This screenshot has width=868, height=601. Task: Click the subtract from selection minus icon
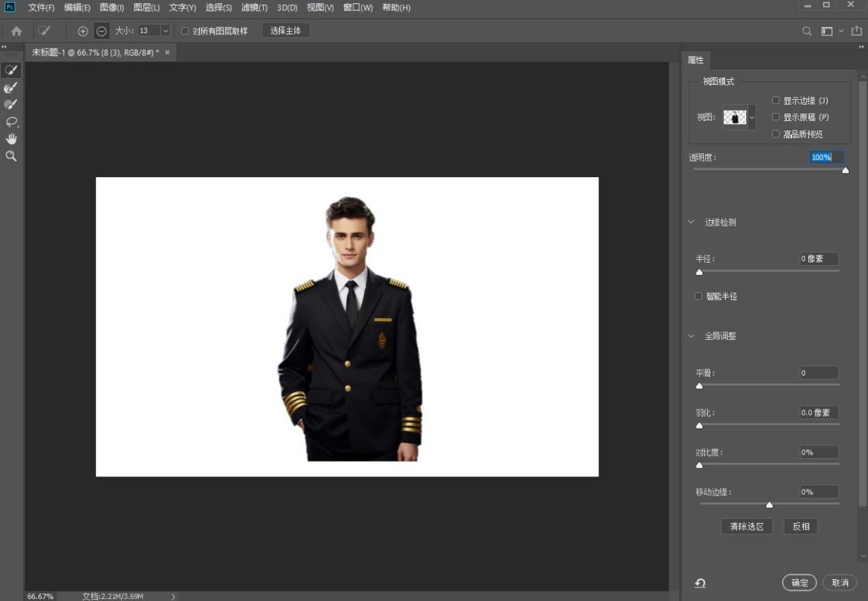101,31
